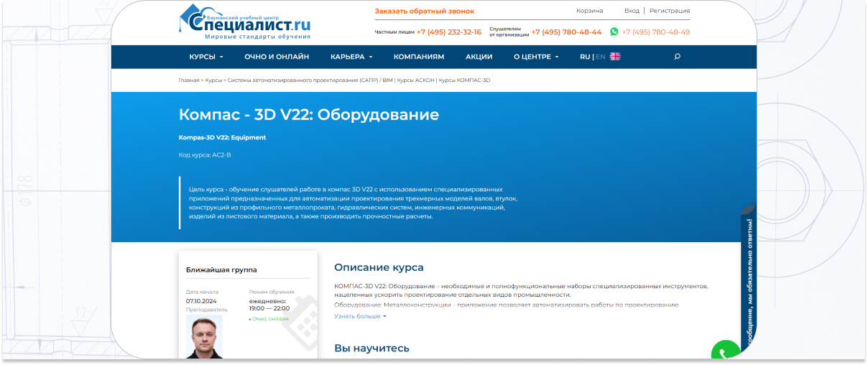This screenshot has height=365, width=868.
Task: Go to Главная breadcrumb
Action: tap(189, 80)
